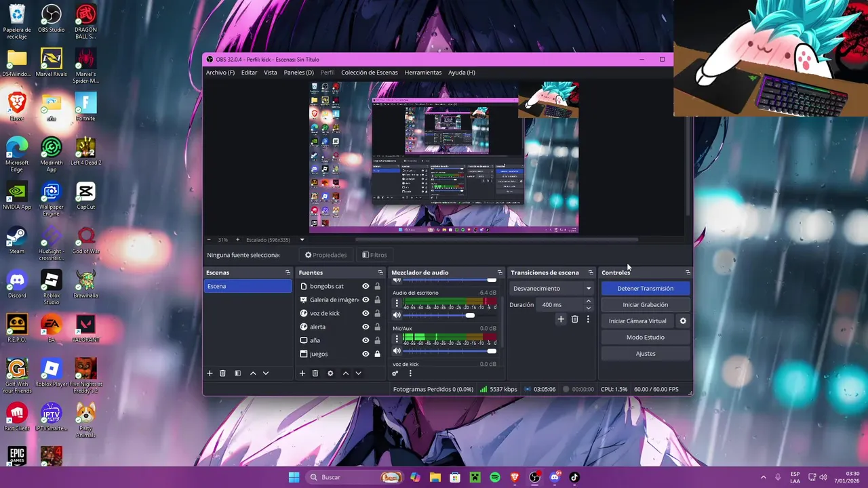Add a scene transition with plus icon
Image resolution: width=868 pixels, height=488 pixels.
(561, 319)
